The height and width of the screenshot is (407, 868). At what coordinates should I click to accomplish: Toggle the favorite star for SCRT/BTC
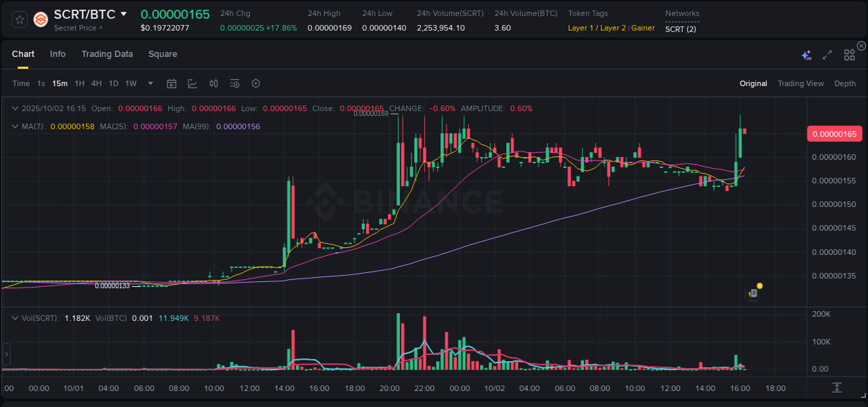point(19,19)
